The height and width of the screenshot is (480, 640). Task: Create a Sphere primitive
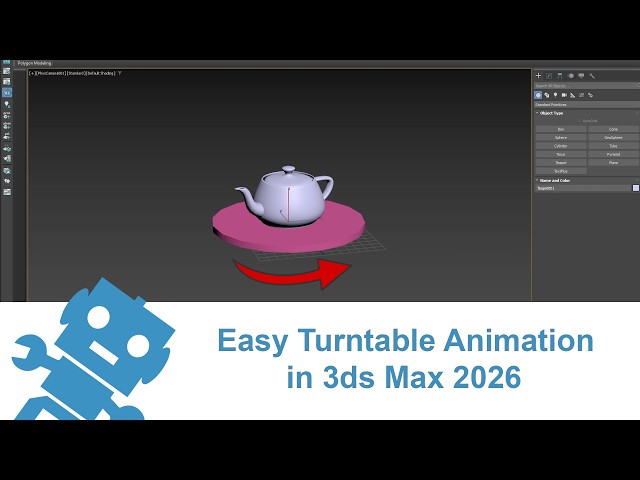[561, 138]
